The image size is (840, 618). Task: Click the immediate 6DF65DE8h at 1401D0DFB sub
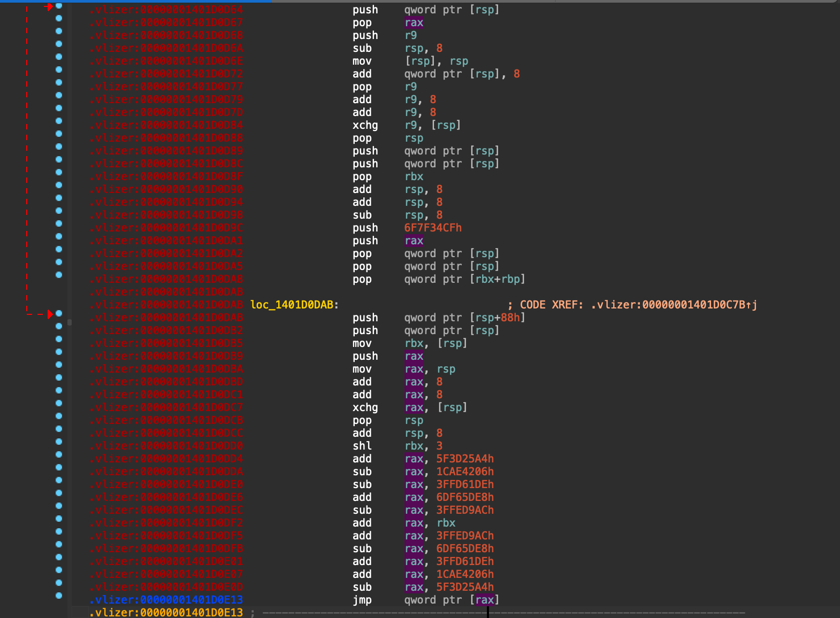click(x=465, y=549)
